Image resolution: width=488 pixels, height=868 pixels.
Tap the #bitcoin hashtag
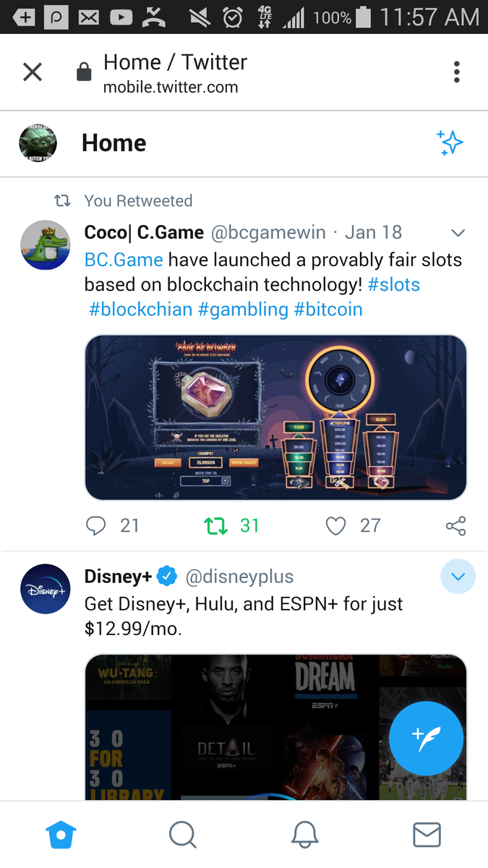328,310
